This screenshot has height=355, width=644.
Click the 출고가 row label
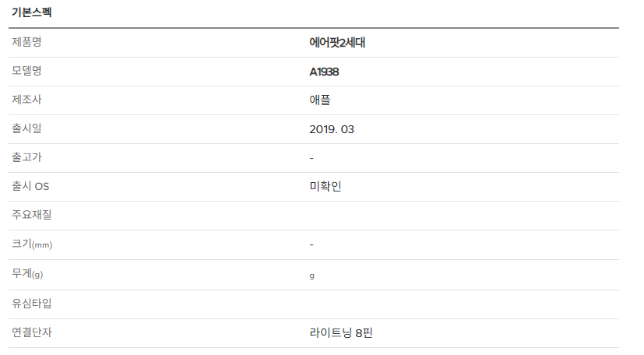pos(26,156)
